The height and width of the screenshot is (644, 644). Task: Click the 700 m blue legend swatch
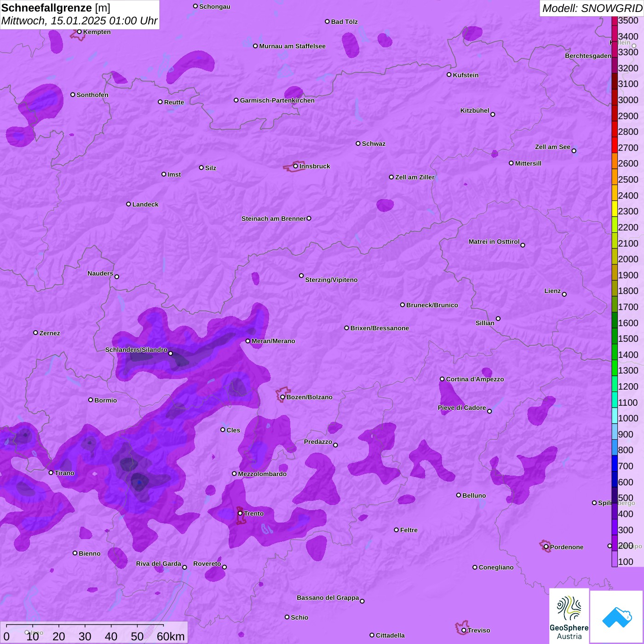(x=615, y=463)
